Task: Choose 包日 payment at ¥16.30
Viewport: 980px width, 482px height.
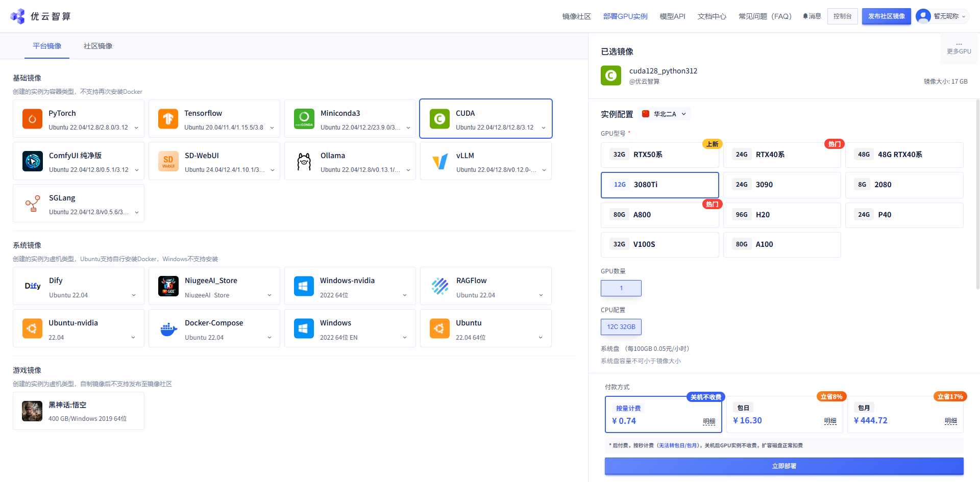Action: [x=785, y=414]
